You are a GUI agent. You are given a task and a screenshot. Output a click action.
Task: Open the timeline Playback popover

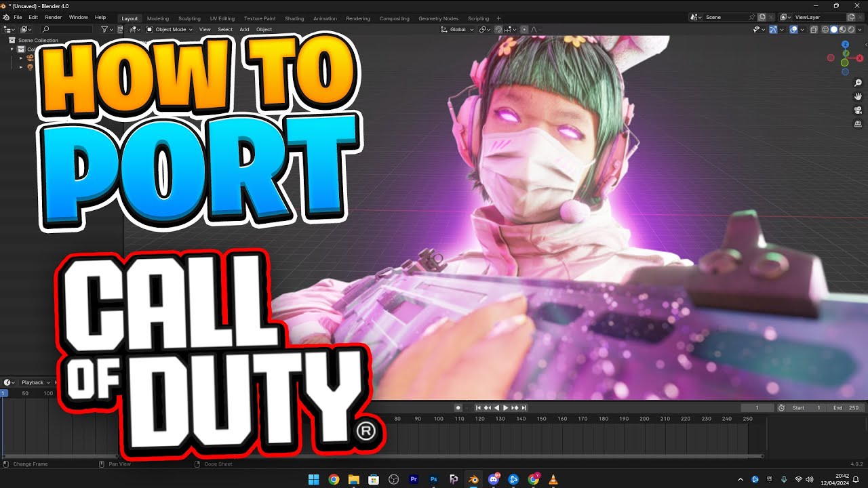pyautogui.click(x=35, y=382)
